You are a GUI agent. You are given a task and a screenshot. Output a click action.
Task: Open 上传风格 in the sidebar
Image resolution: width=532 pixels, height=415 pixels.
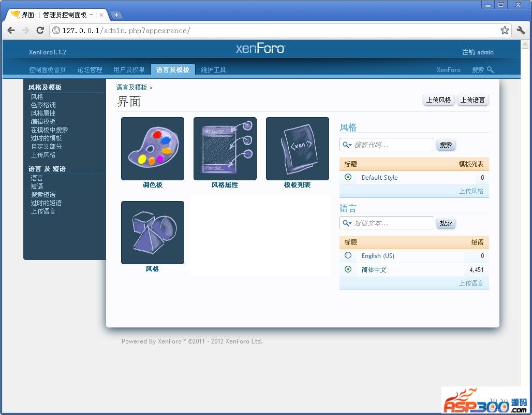(43, 154)
